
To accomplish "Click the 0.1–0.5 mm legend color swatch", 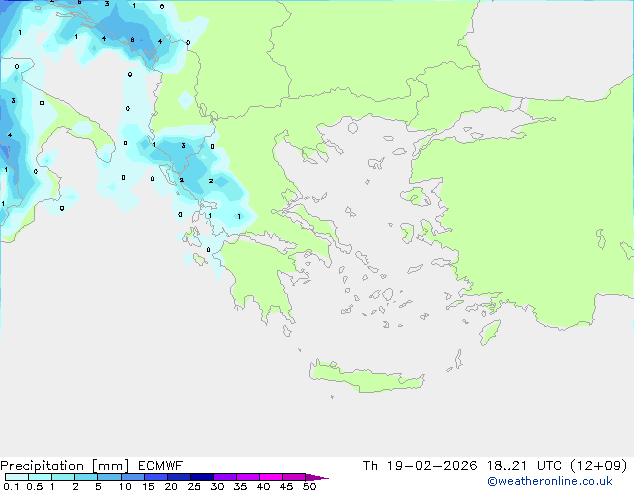I will (x=17, y=477).
